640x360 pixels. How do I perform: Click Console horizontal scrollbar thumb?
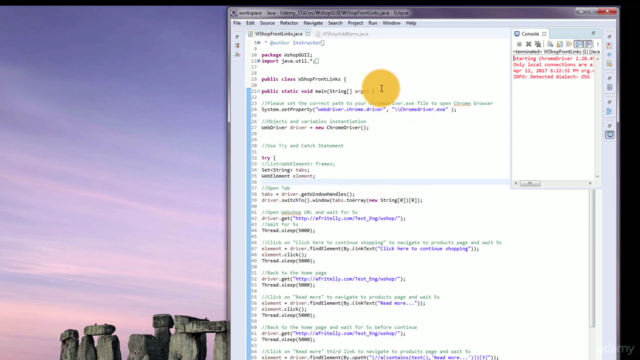click(x=530, y=183)
